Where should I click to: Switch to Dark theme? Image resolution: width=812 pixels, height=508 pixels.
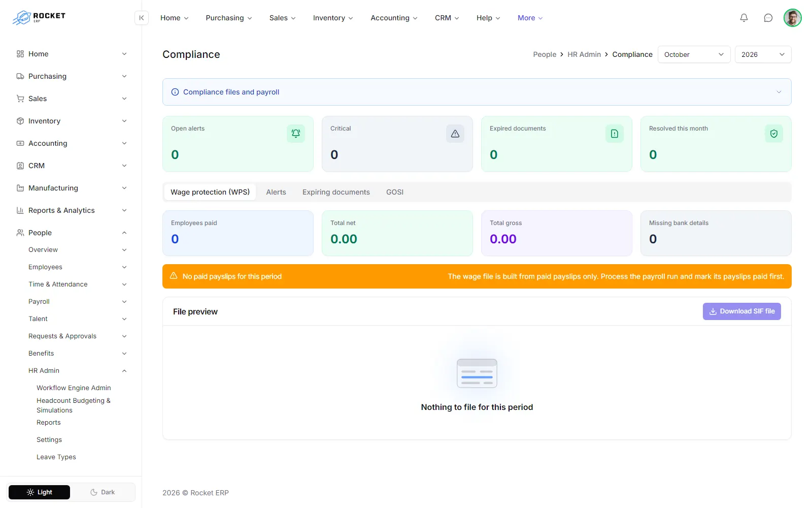tap(103, 492)
